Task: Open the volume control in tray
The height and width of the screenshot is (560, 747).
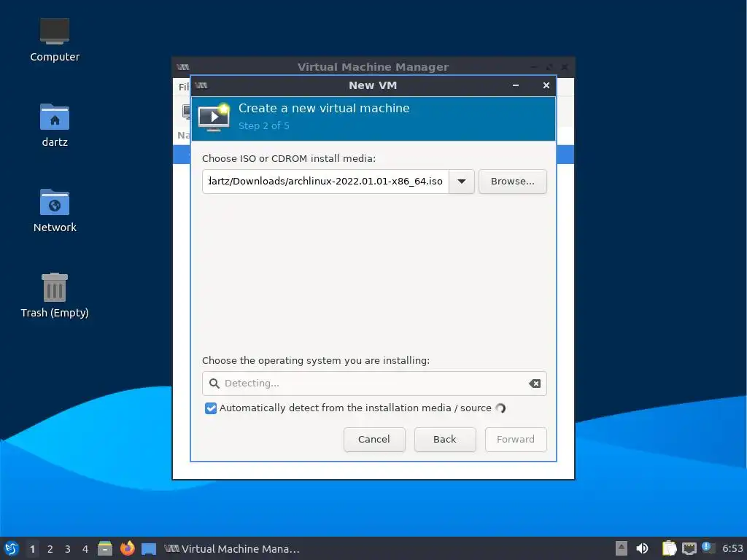Action: tap(642, 548)
